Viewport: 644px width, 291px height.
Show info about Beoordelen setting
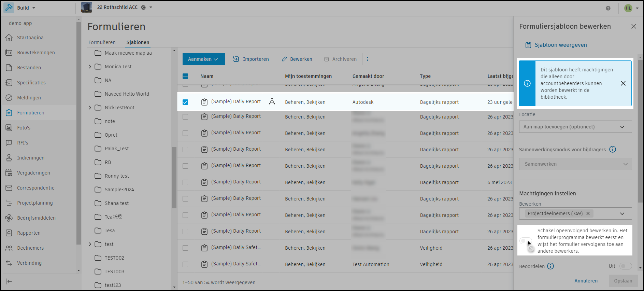(x=550, y=266)
